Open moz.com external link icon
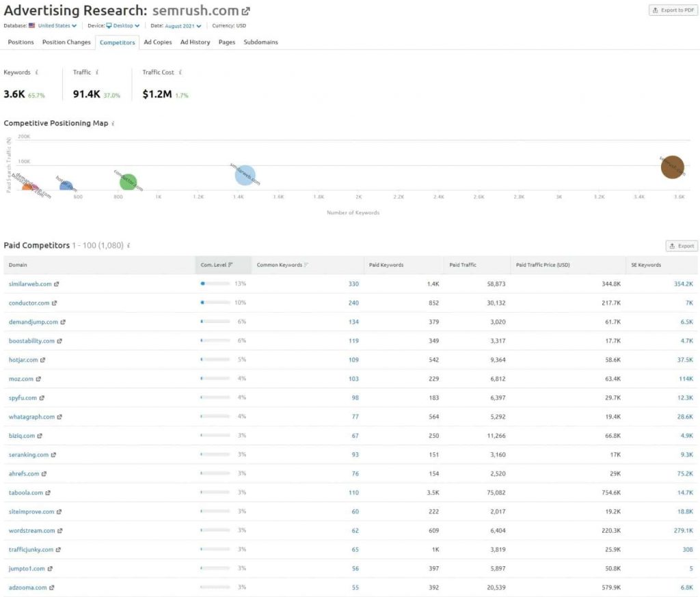 coord(38,379)
